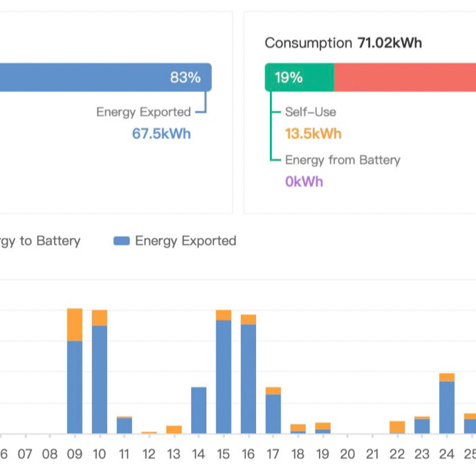Click the x-axis label 07
476x476 pixels.
(25, 455)
